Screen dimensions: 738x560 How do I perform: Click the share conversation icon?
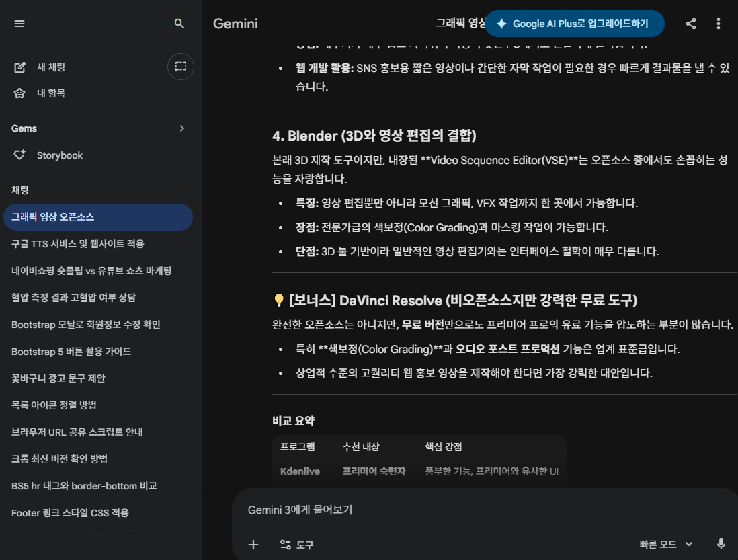(x=690, y=24)
